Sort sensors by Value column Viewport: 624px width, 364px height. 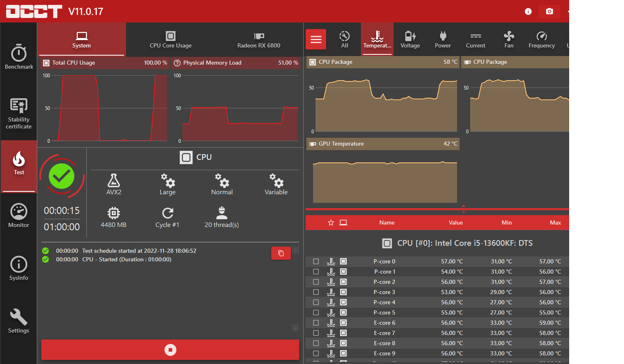(x=455, y=222)
